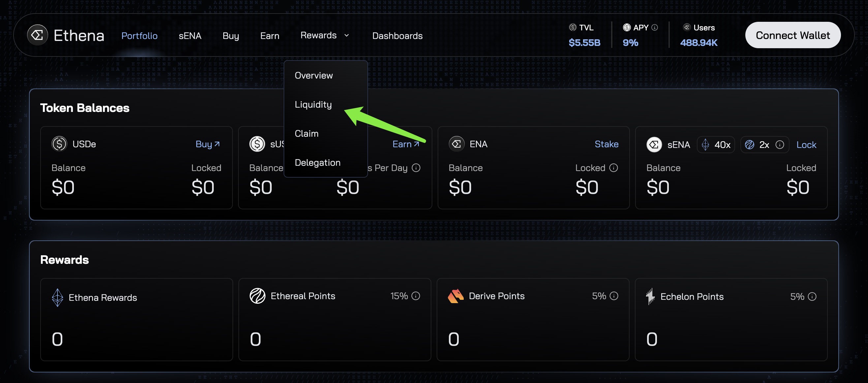Expand the Rewards dropdown chevron
The image size is (868, 383).
coord(346,35)
